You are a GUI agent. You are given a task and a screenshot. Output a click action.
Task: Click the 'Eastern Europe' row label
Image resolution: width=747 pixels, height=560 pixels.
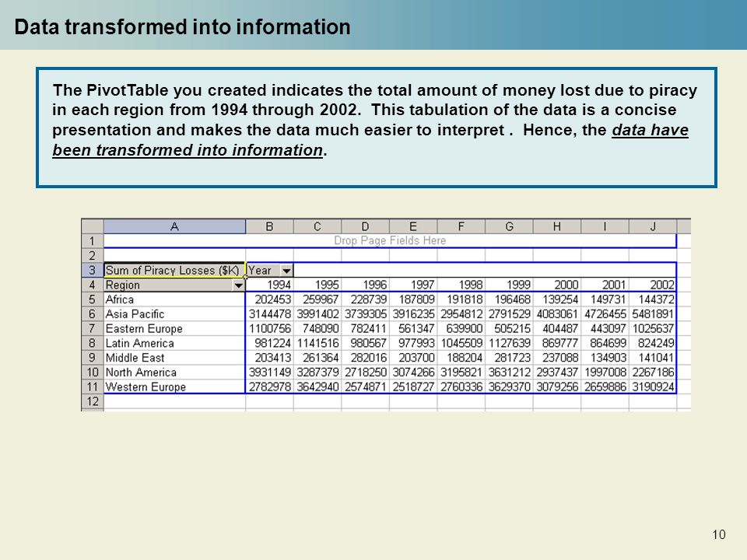174,328
